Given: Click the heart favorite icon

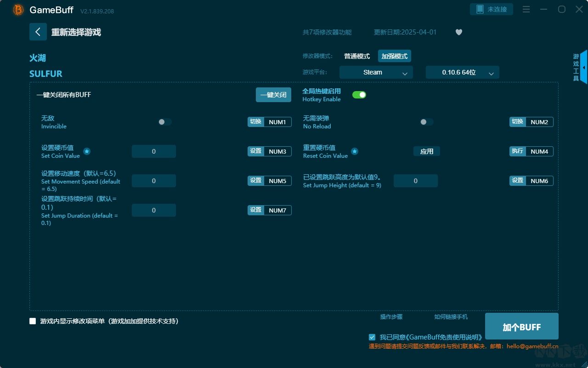Looking at the screenshot, I should [x=458, y=32].
